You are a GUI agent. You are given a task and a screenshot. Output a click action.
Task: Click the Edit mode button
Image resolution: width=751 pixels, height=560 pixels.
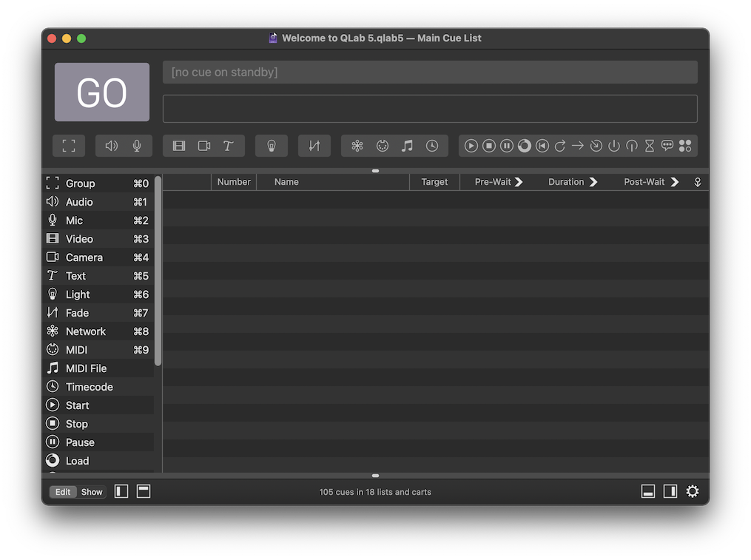tap(63, 492)
